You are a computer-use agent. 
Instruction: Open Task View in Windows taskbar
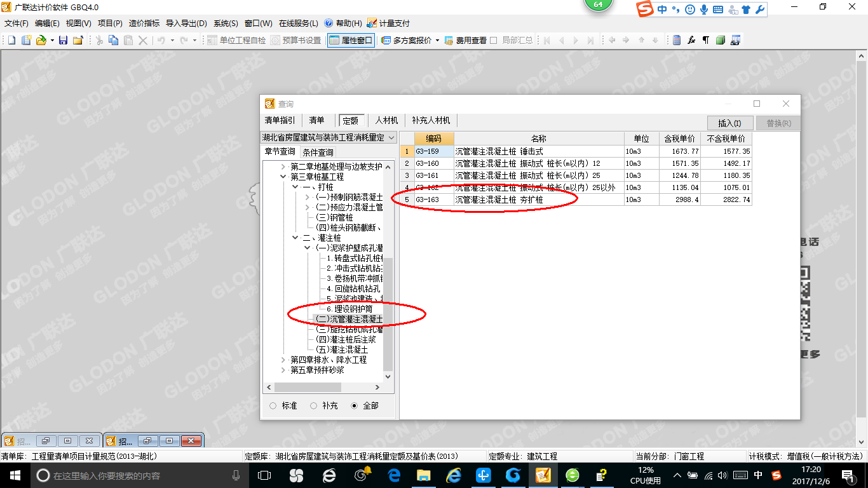coord(264,475)
